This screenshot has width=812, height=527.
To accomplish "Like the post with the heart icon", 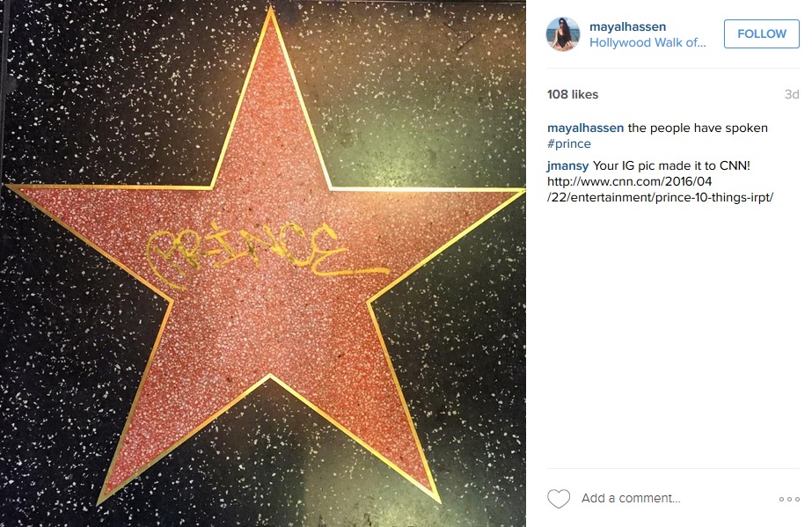I will tap(559, 499).
